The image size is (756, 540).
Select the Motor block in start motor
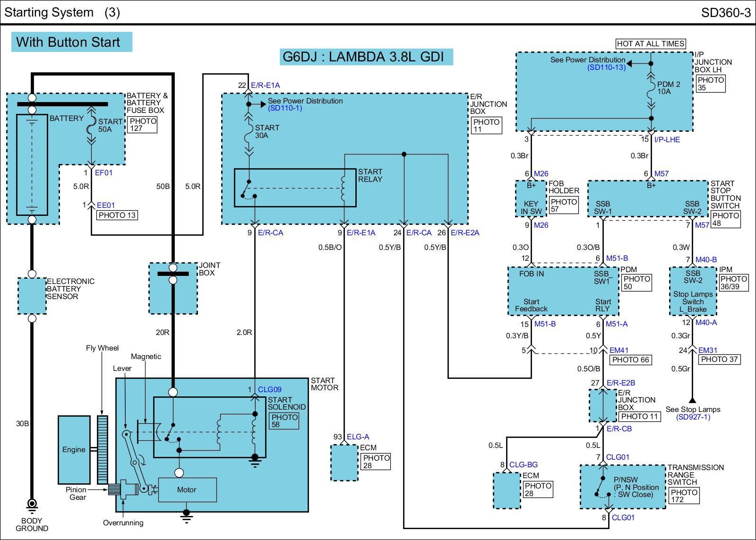tap(187, 490)
